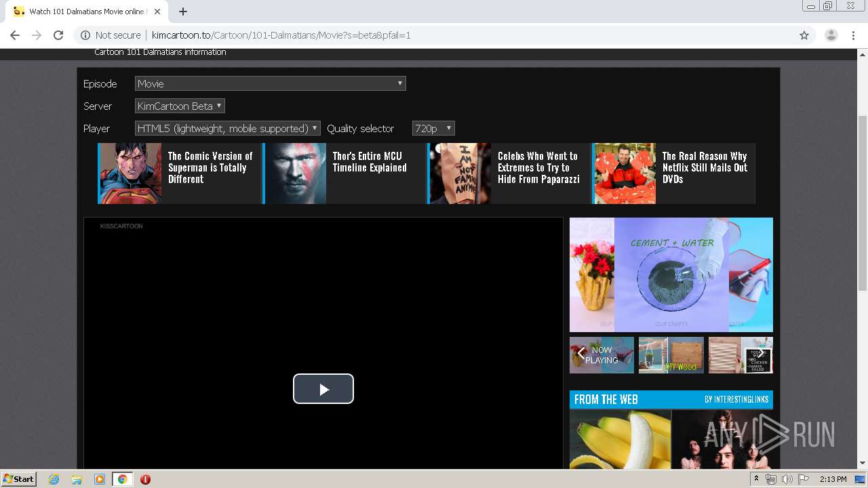This screenshot has height=488, width=868.
Task: Click the Netflix red envelopes thumbnail
Action: [x=624, y=174]
